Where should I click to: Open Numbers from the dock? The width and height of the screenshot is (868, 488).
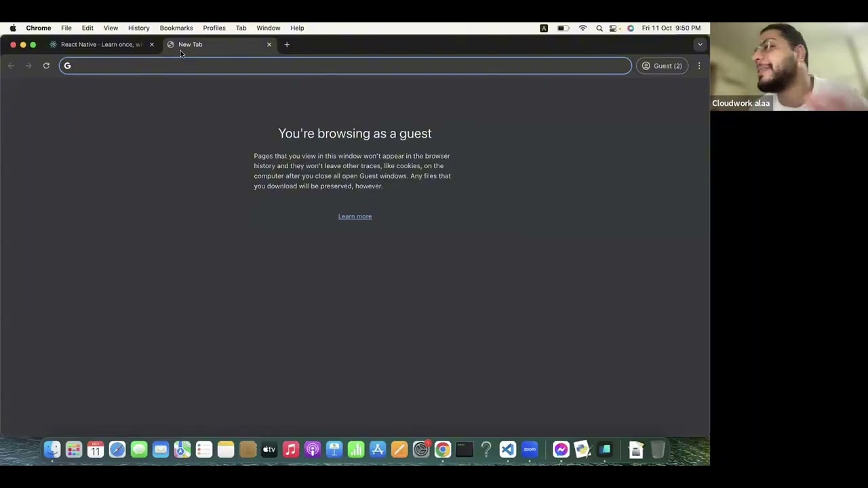point(356,449)
